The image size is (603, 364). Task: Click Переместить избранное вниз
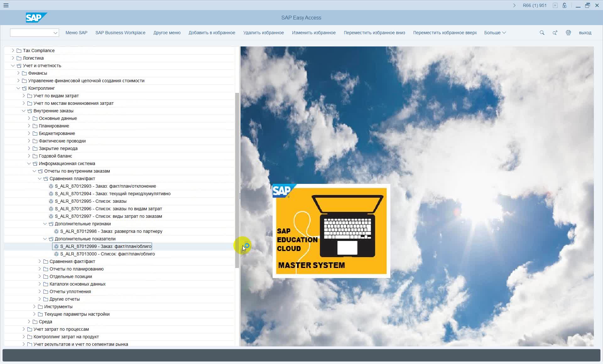tap(374, 33)
